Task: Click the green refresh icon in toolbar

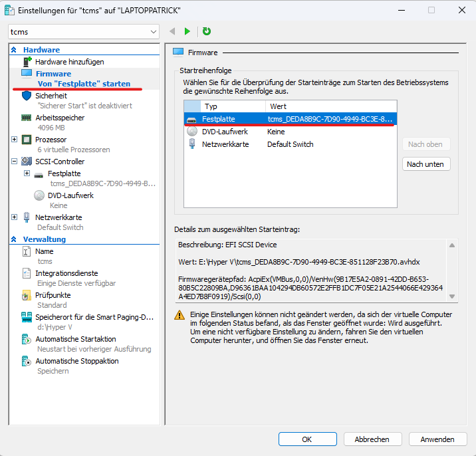Action: coord(207,31)
